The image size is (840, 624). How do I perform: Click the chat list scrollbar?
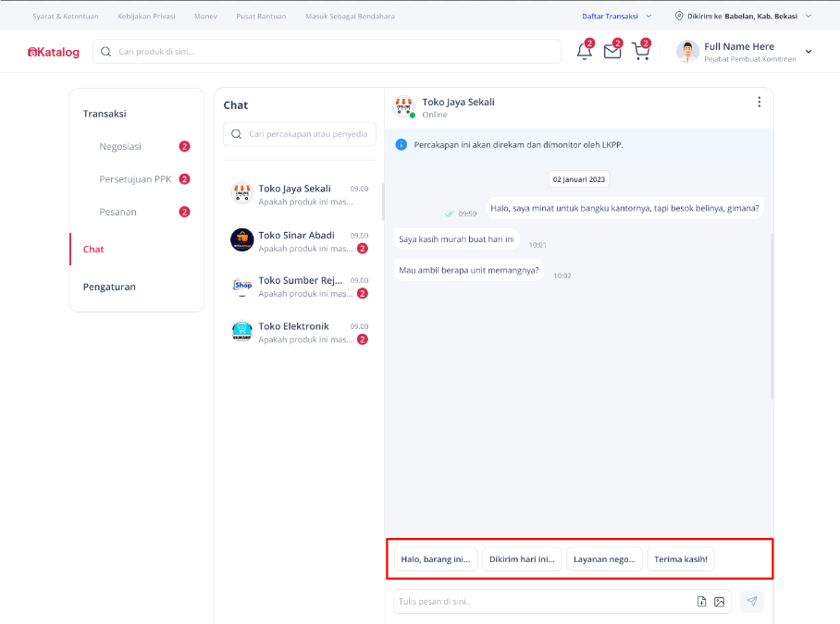[x=382, y=202]
